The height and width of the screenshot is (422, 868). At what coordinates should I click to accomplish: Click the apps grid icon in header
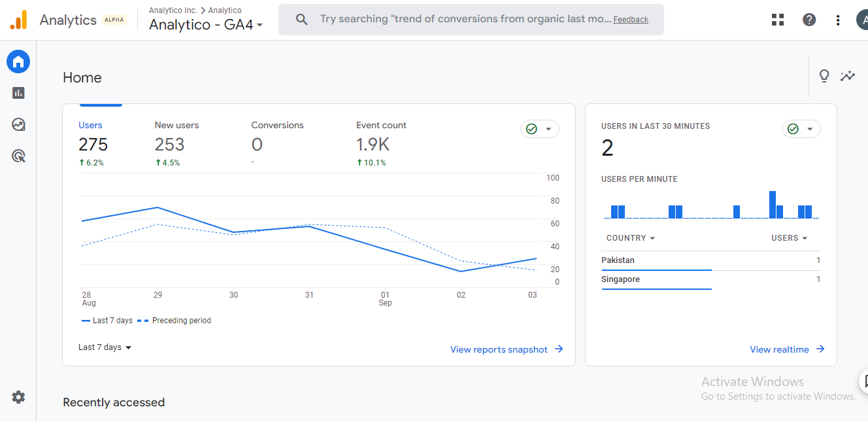click(x=778, y=20)
